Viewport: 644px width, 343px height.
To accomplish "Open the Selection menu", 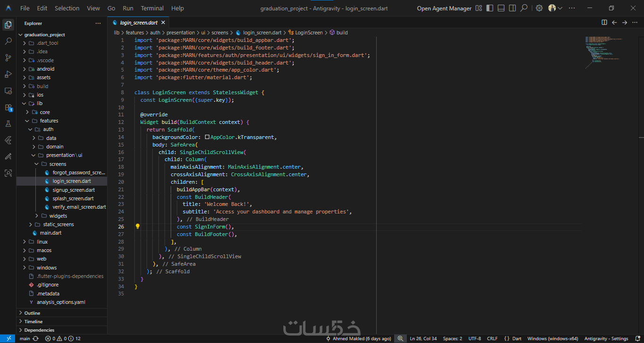I will pos(67,8).
